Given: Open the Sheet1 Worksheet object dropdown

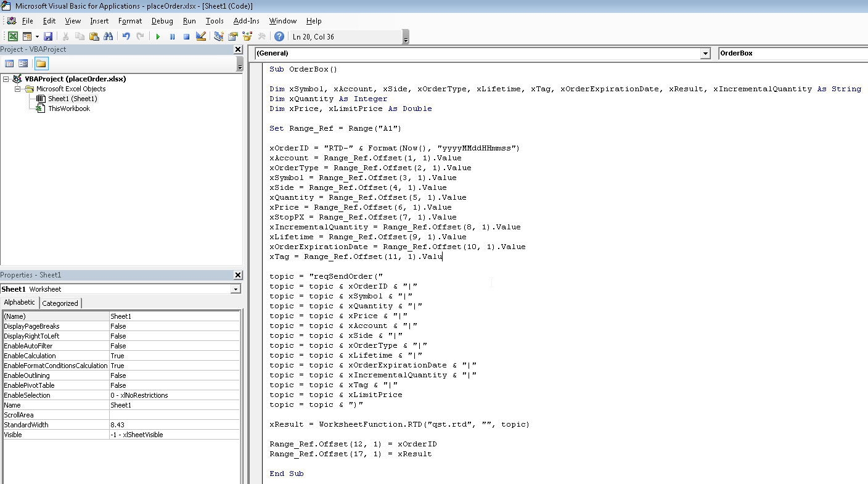Looking at the screenshot, I should [235, 289].
